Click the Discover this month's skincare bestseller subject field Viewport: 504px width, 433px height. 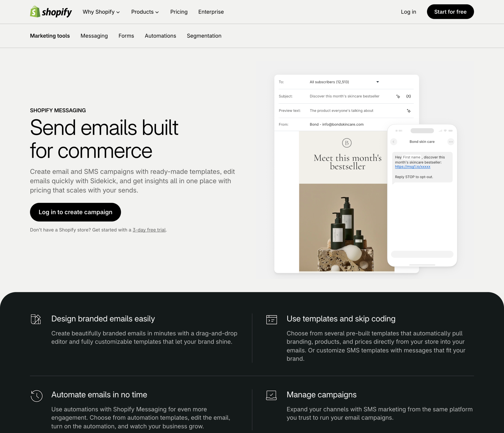tap(344, 96)
